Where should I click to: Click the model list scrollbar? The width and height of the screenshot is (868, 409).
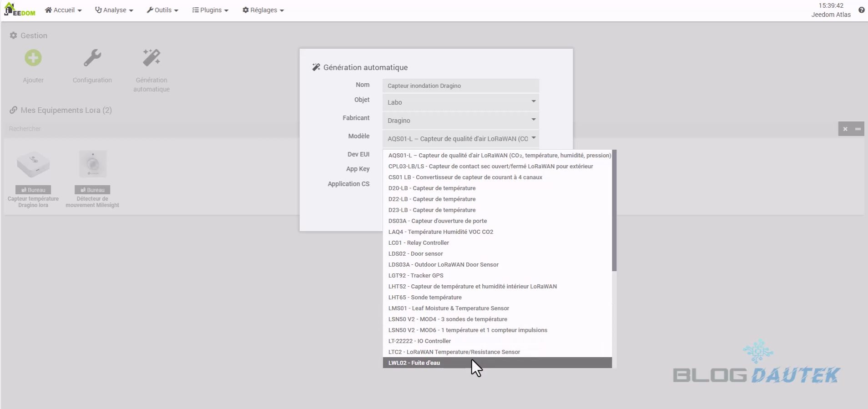(x=614, y=210)
